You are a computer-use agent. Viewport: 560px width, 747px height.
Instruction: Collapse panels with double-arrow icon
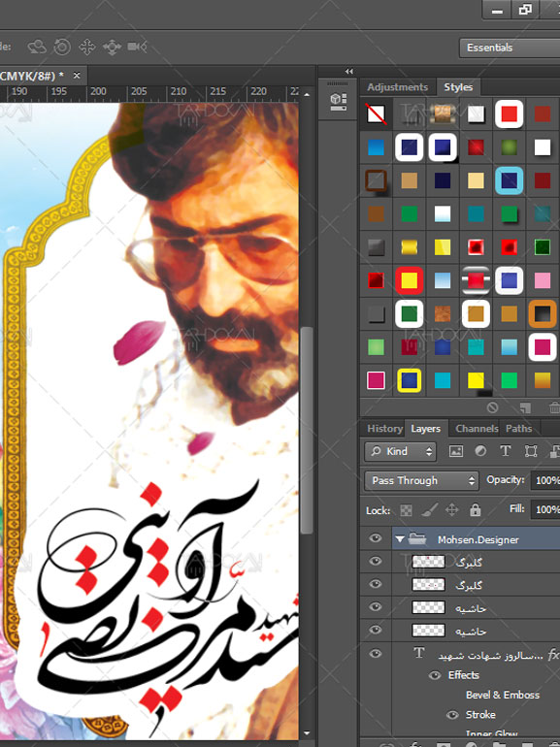349,71
